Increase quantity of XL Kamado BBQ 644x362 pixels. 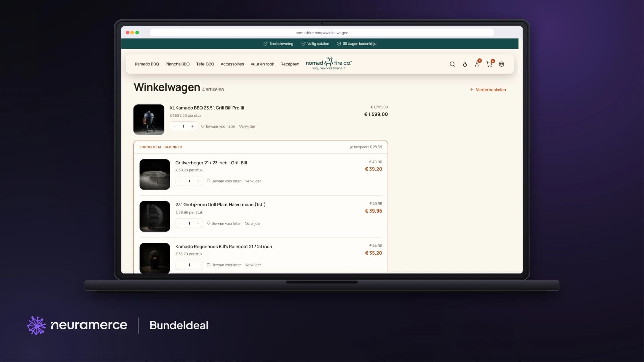[x=192, y=126]
